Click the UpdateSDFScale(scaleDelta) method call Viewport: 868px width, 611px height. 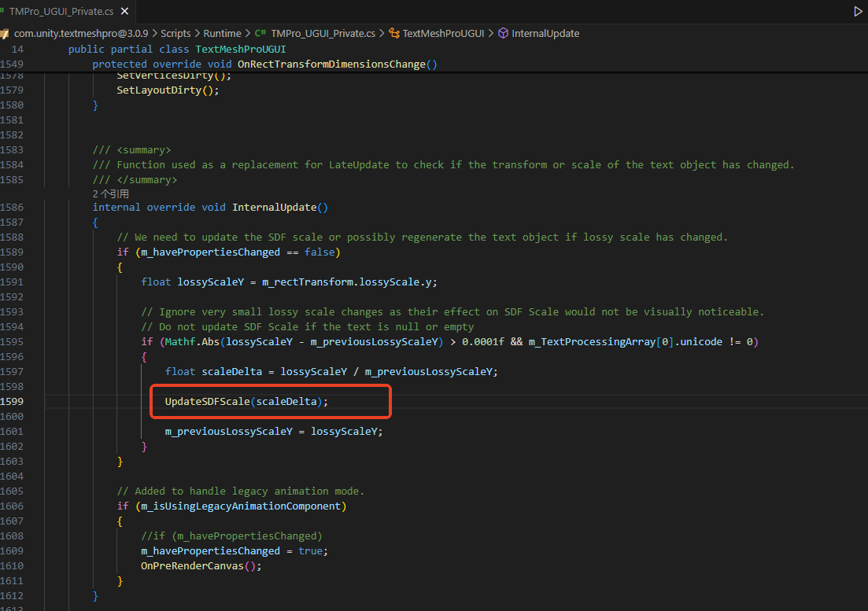[x=246, y=402]
